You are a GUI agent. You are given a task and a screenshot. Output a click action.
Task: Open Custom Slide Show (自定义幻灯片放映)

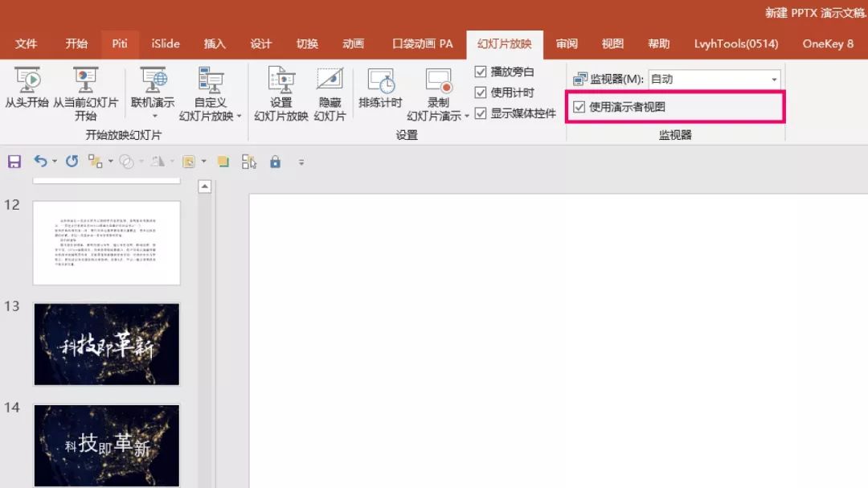tap(210, 93)
